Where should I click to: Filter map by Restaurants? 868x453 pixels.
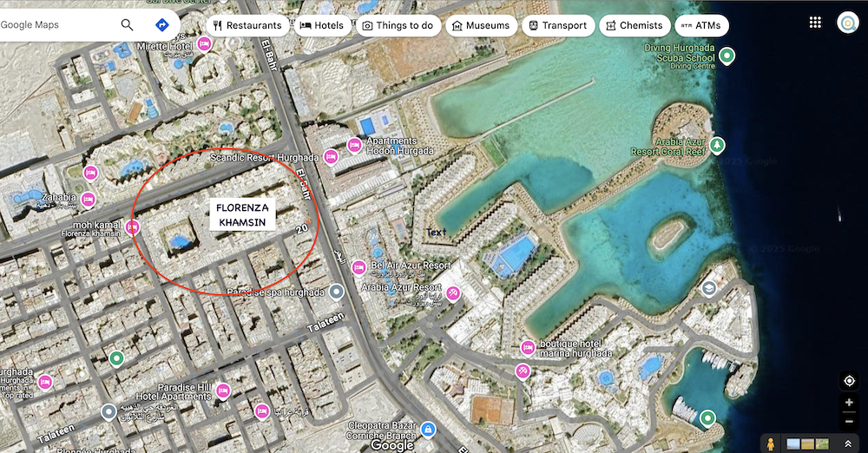[247, 25]
